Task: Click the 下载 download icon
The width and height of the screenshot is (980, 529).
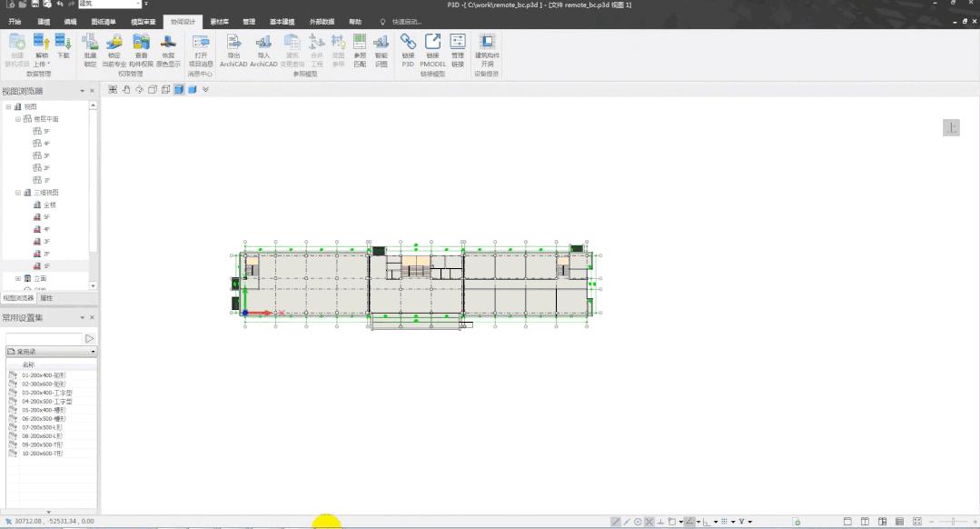Action: coord(63,42)
